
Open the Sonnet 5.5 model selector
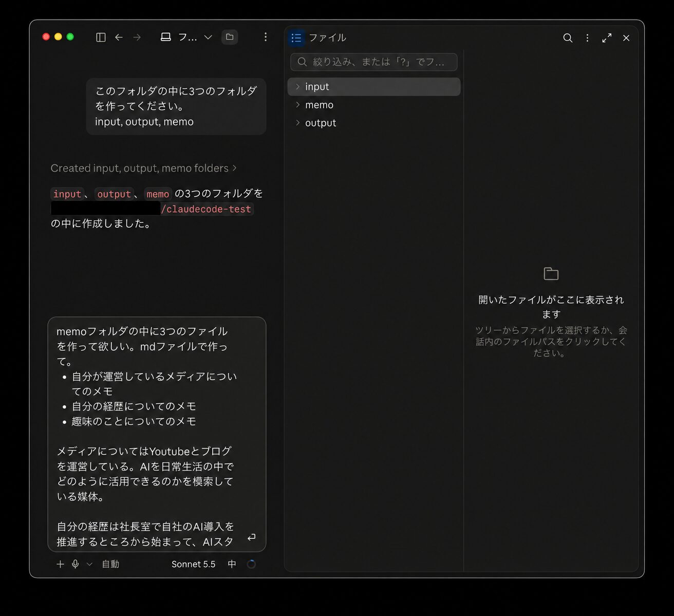pos(194,564)
